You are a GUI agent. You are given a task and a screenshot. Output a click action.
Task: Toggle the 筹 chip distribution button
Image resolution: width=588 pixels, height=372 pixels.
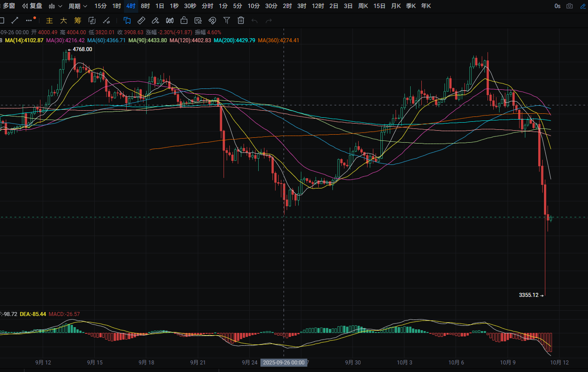77,20
